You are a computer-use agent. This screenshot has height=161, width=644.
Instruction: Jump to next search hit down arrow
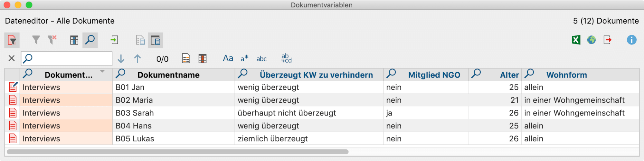121,59
